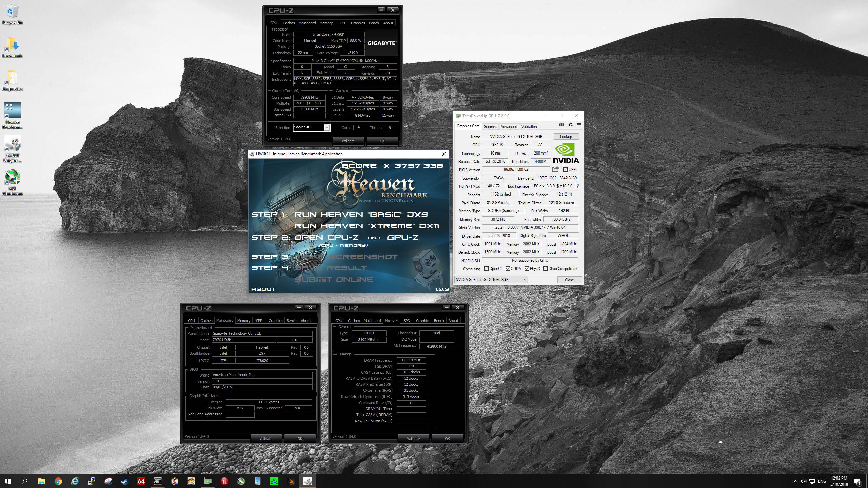868x488 pixels.
Task: Launch Chrome from the taskbar
Action: [x=58, y=481]
